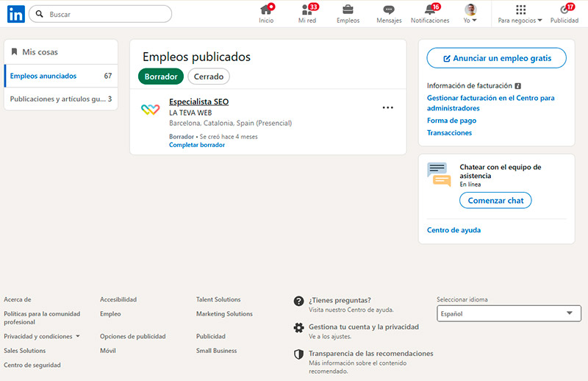Open Gestionar facturación en el Centro link
This screenshot has width=588, height=381.
tap(490, 103)
